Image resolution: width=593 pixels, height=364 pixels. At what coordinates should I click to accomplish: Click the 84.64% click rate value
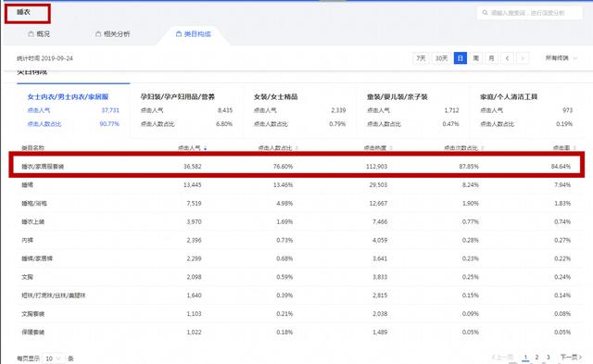pos(561,167)
